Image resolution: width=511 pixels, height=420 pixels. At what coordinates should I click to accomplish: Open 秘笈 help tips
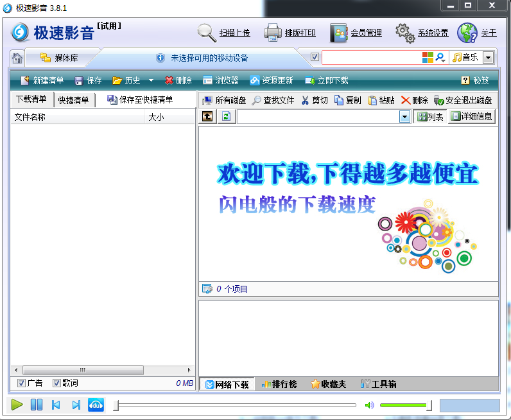(475, 80)
